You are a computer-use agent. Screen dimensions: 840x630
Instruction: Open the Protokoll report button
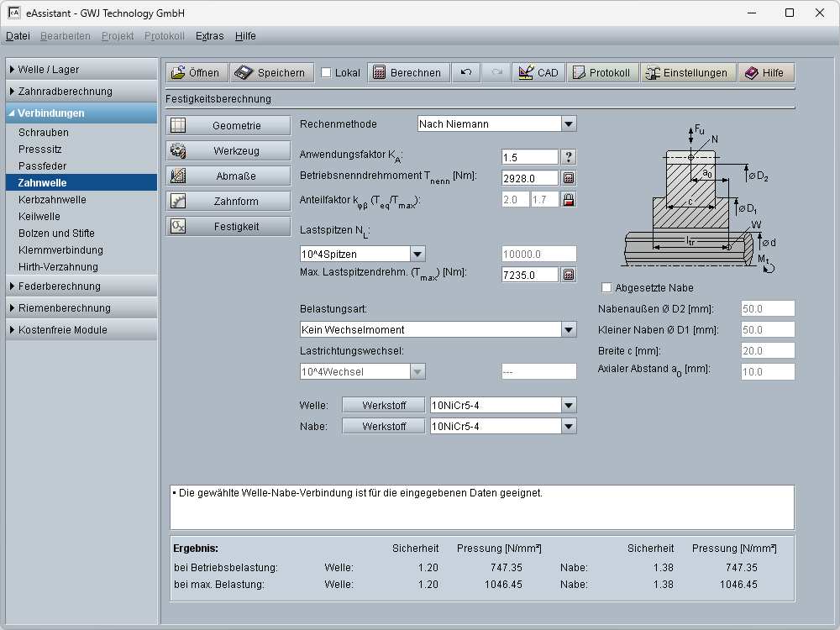(601, 73)
